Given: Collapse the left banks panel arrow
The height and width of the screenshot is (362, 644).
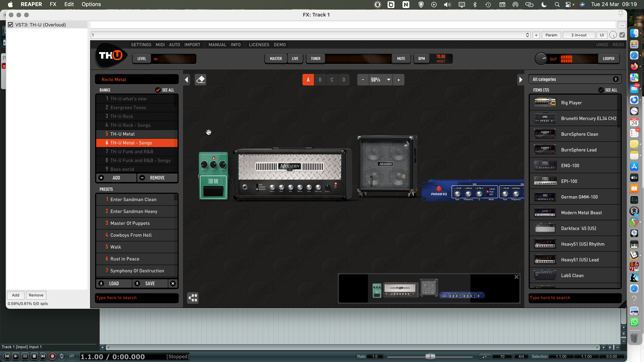Looking at the screenshot, I should pyautogui.click(x=186, y=80).
